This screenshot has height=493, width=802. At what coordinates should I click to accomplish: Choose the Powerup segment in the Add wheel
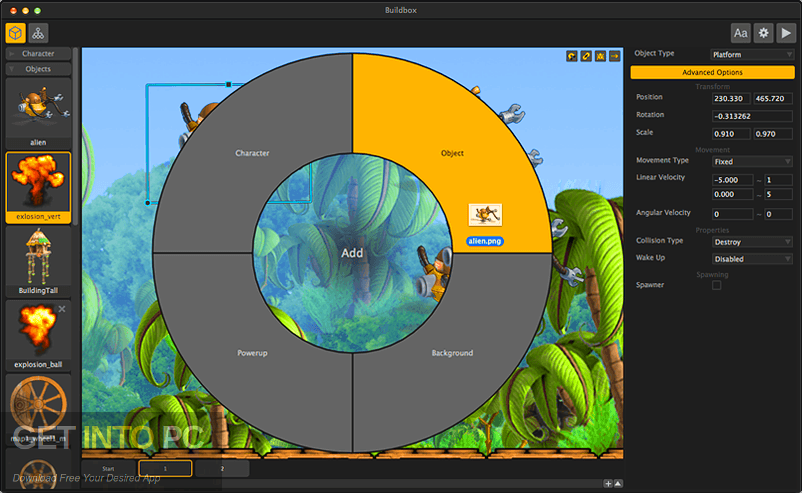click(x=252, y=353)
